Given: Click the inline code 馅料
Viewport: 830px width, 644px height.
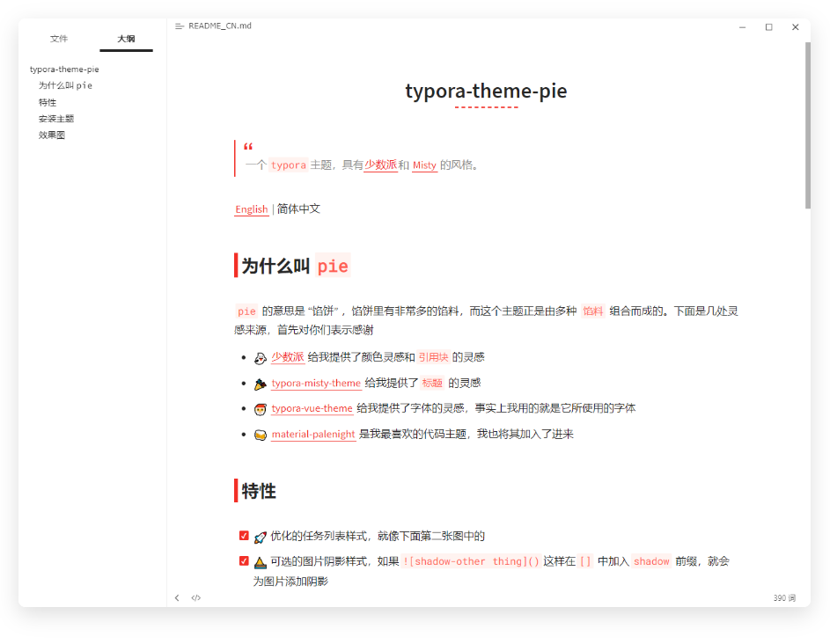Looking at the screenshot, I should [x=593, y=311].
